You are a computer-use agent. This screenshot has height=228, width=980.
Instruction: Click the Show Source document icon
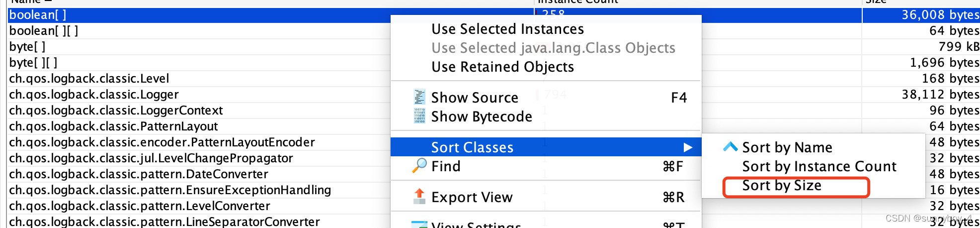[419, 97]
